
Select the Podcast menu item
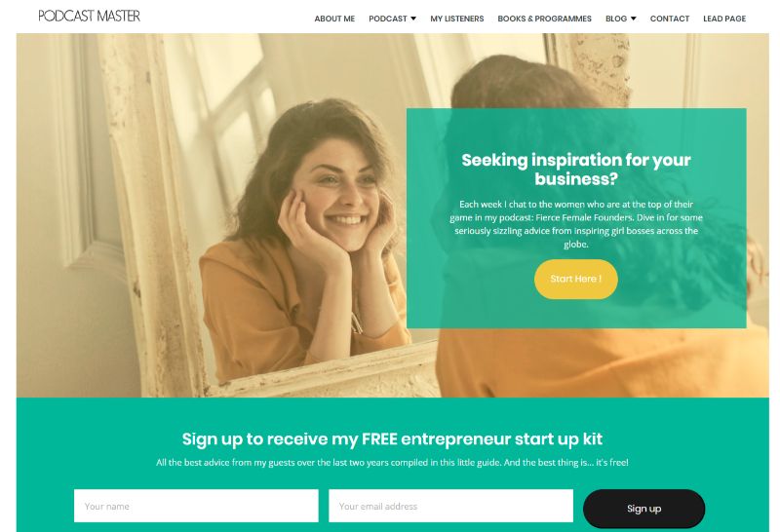[387, 19]
